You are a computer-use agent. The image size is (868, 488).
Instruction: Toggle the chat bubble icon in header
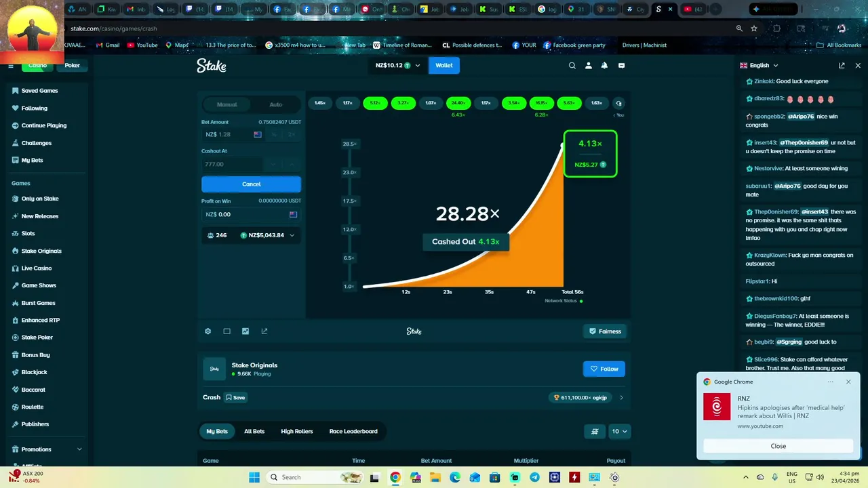coord(621,66)
